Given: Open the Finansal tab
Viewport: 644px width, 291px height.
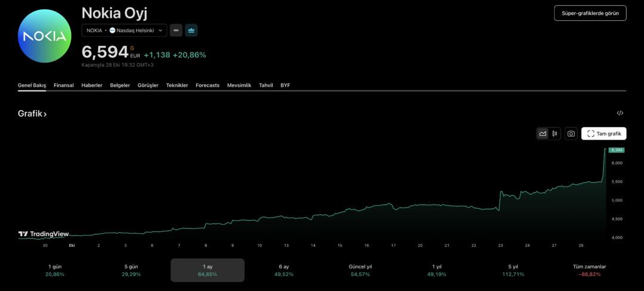Looking at the screenshot, I should point(64,85).
